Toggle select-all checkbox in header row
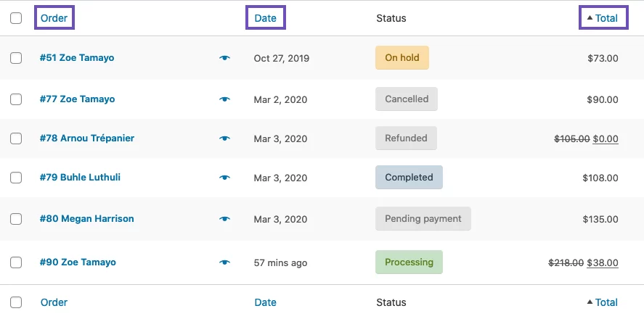This screenshot has height=319, width=644. coord(16,18)
